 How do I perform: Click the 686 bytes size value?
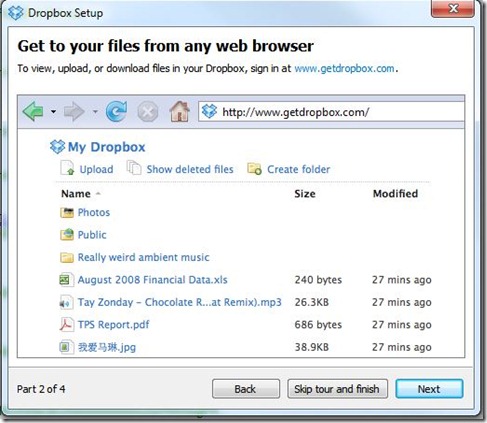point(318,324)
